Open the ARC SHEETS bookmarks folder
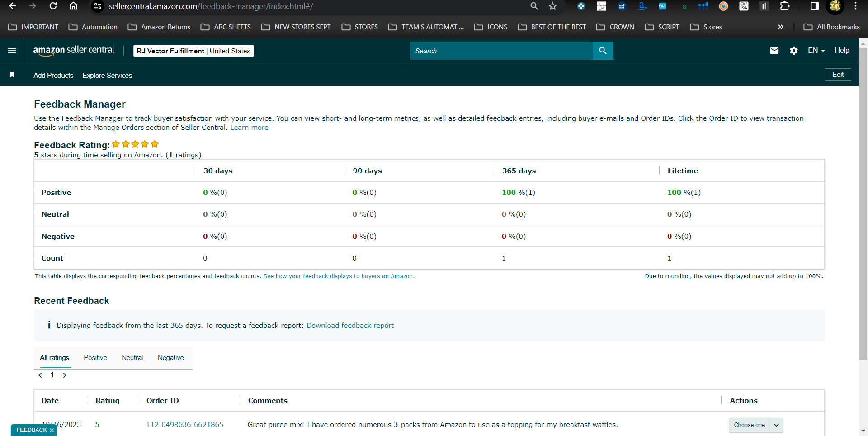 click(x=226, y=27)
